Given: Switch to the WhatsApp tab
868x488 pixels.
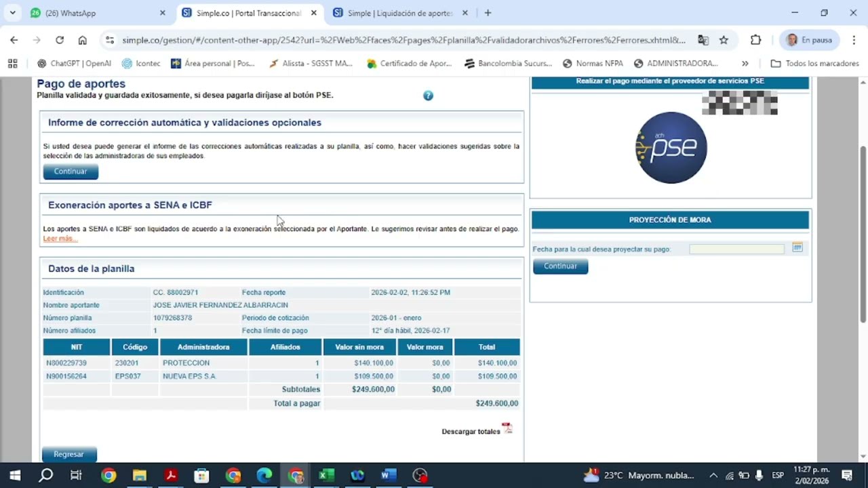Looking at the screenshot, I should [x=98, y=13].
